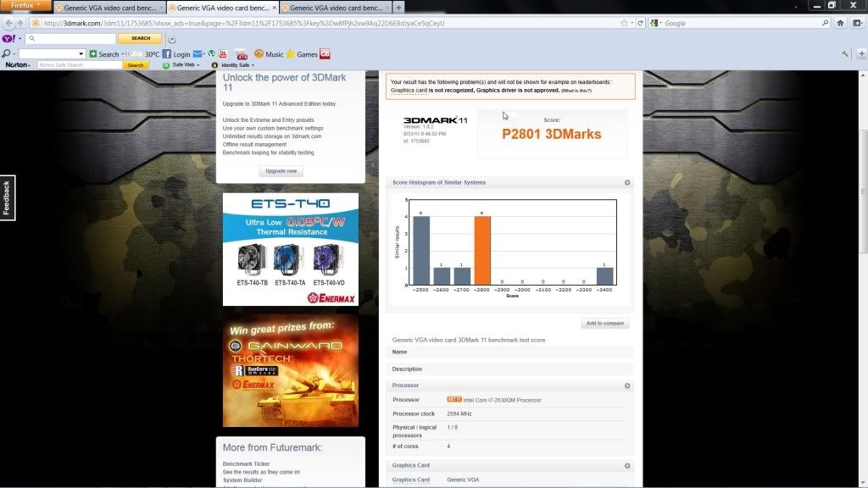Open search engine selector dropdown
This screenshot has height=488, width=868.
click(x=656, y=23)
